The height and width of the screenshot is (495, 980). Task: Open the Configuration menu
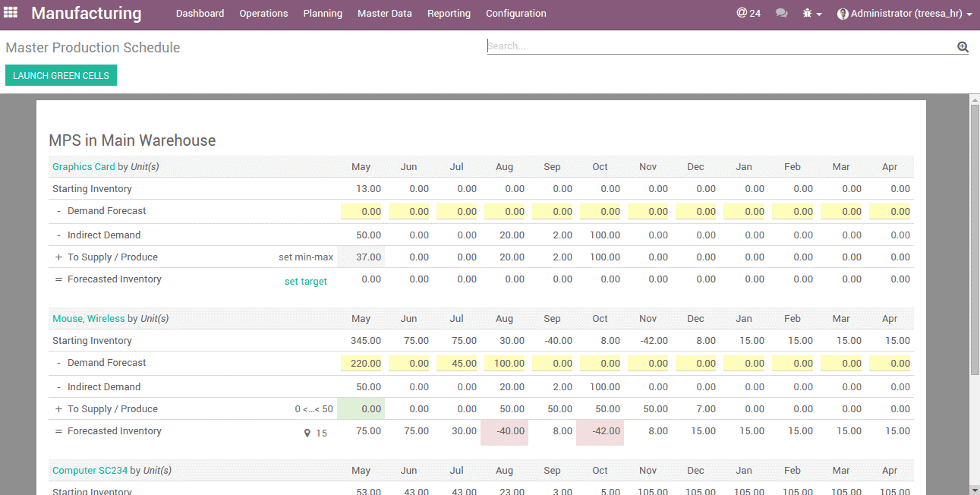click(516, 14)
